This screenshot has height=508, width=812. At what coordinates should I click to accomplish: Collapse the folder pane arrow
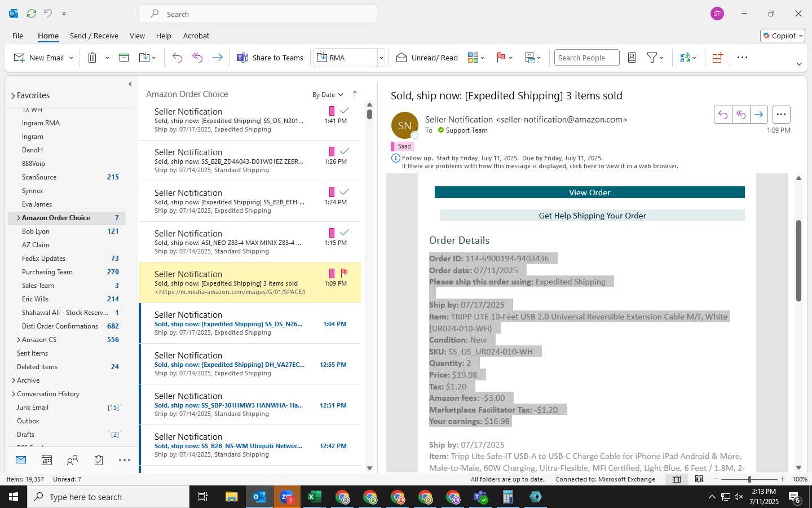click(x=130, y=84)
